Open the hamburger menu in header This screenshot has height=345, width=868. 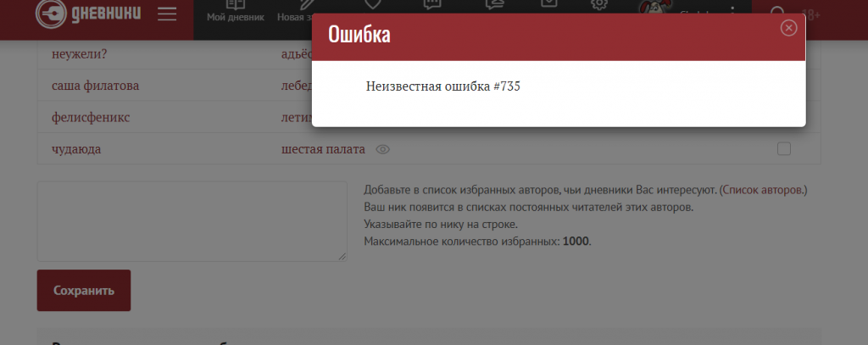click(x=167, y=14)
